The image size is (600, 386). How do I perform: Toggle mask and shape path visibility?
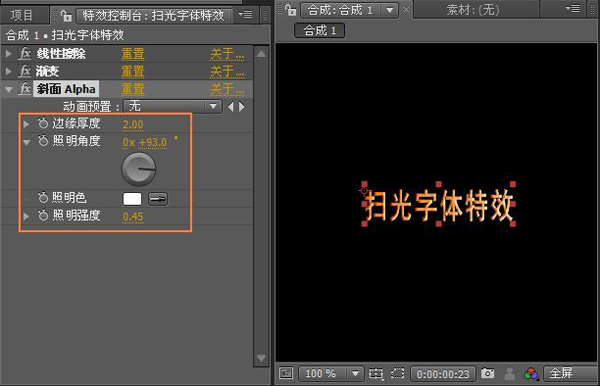(x=398, y=373)
